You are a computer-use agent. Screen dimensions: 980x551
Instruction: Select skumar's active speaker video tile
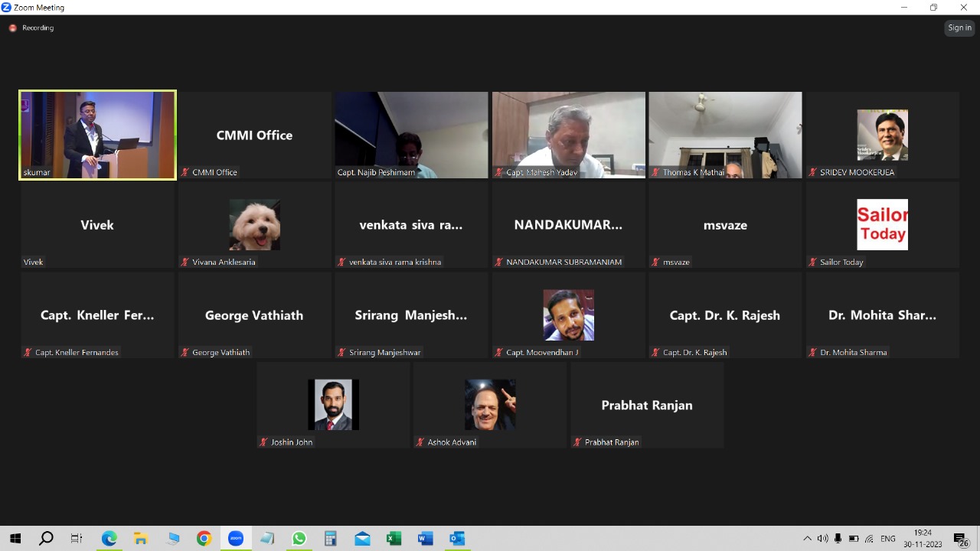(x=98, y=135)
